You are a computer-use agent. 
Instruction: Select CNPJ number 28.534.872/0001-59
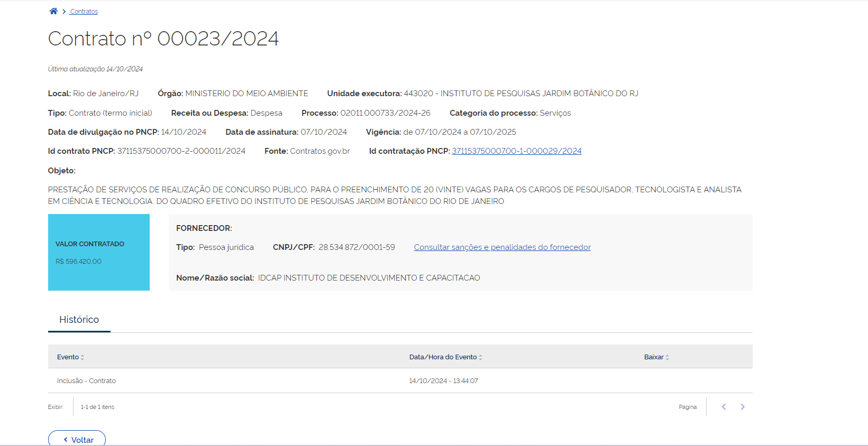tap(357, 247)
